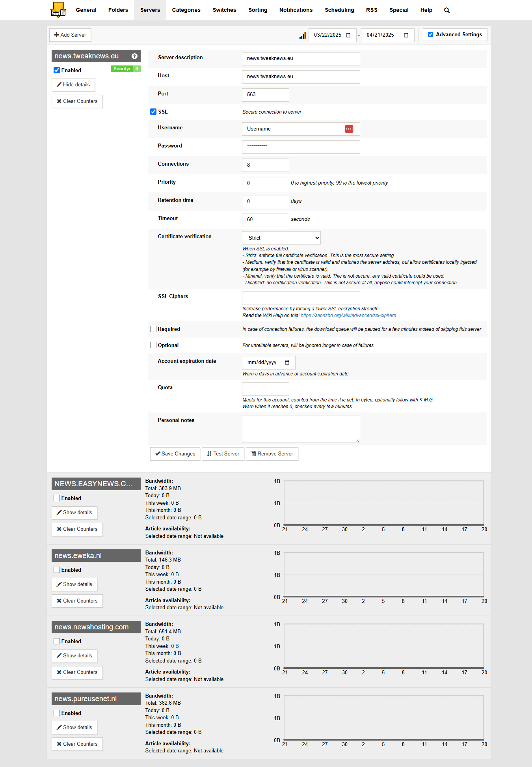Click the Connections field
Screen dimensions: 532x767
pyautogui.click(x=266, y=165)
